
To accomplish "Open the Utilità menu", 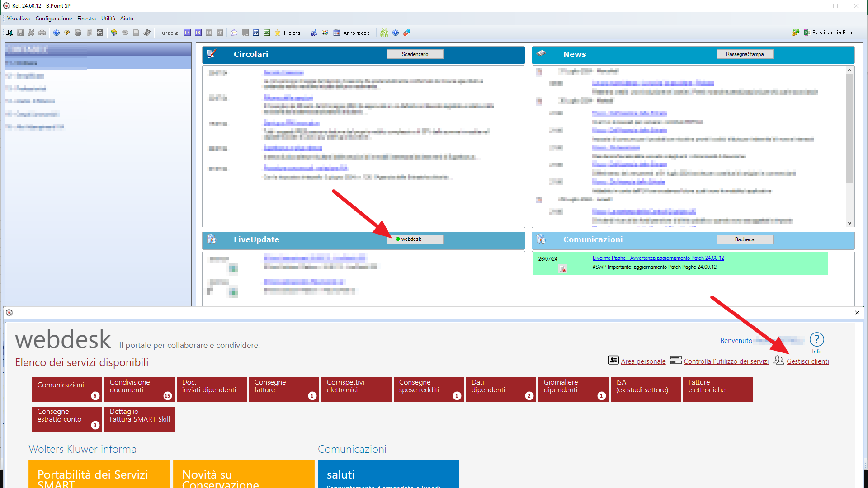I will tap(108, 19).
